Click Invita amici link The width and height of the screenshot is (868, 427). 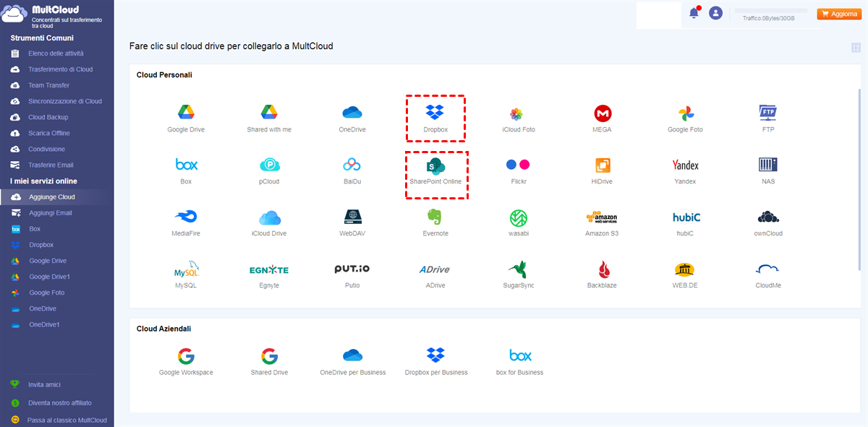tap(46, 384)
